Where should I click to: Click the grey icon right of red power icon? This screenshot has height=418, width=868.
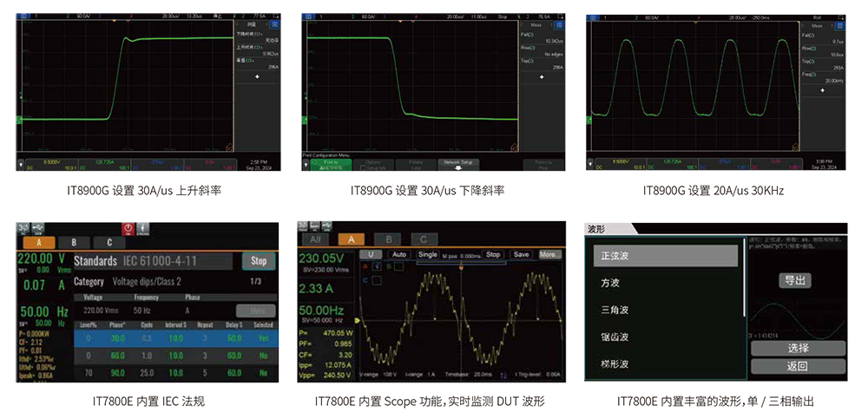(x=142, y=228)
